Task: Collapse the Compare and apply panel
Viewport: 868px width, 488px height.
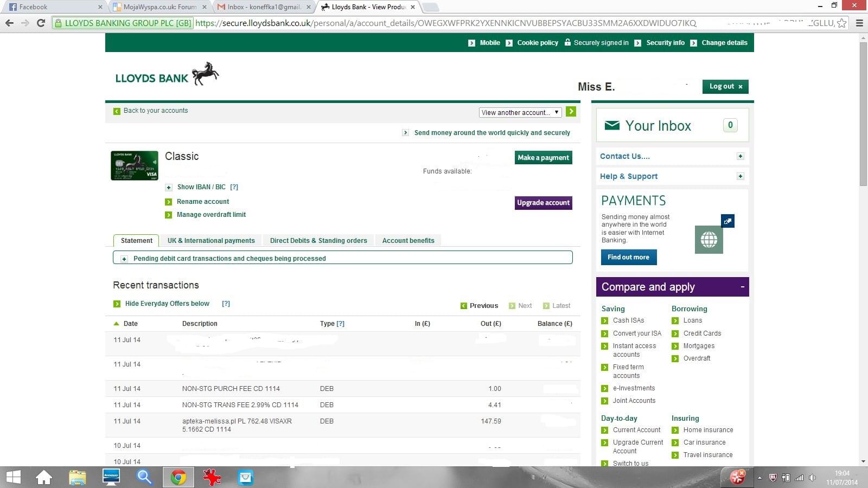Action: (743, 287)
